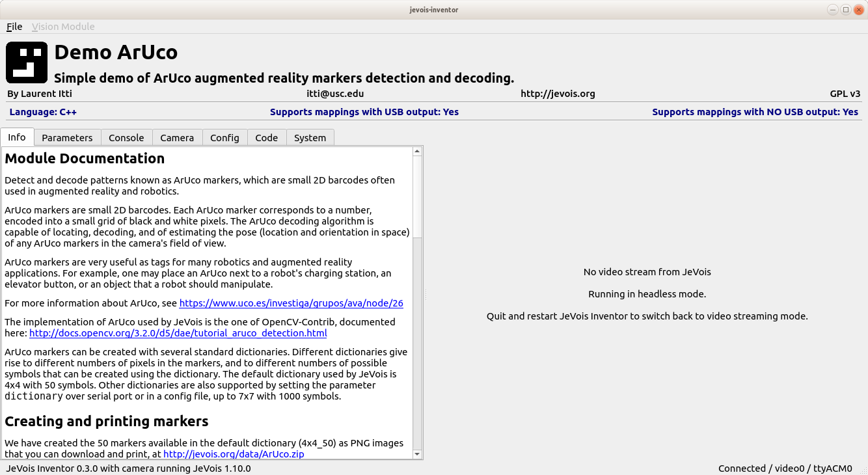
Task: Minimize the jevois-inventor window
Action: point(833,9)
